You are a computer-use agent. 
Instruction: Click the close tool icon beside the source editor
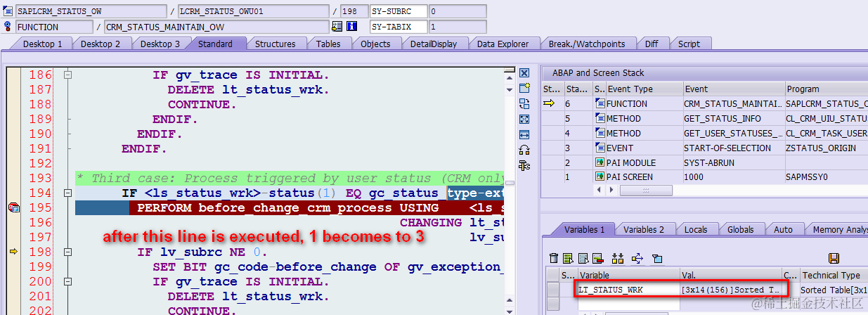pos(524,73)
